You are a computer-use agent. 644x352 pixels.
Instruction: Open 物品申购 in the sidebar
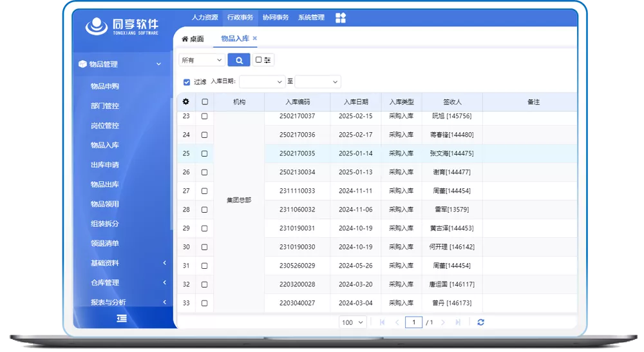tap(105, 86)
